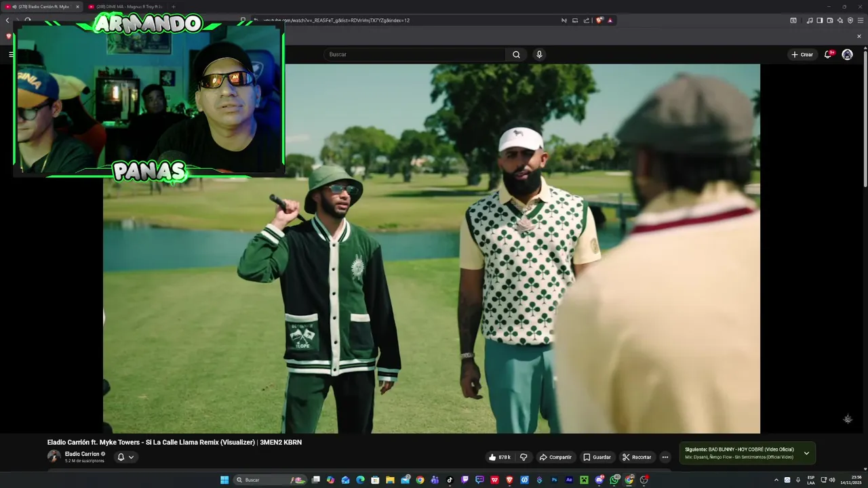Click the picture-in-picture icon in address bar
This screenshot has width=868, height=488.
point(575,20)
